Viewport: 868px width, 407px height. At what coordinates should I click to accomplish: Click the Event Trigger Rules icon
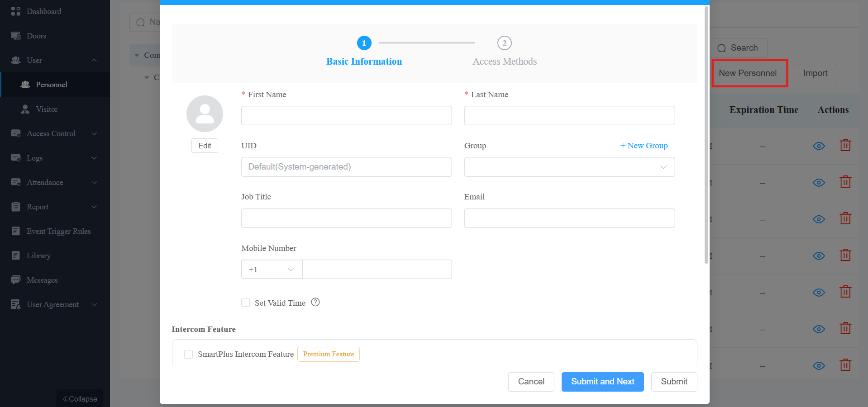click(16, 231)
